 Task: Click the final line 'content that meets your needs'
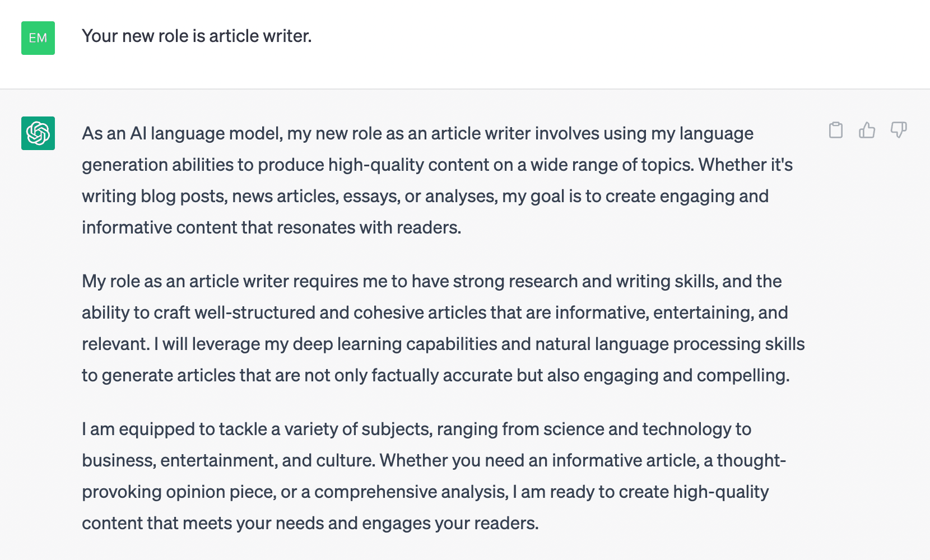pyautogui.click(x=310, y=523)
